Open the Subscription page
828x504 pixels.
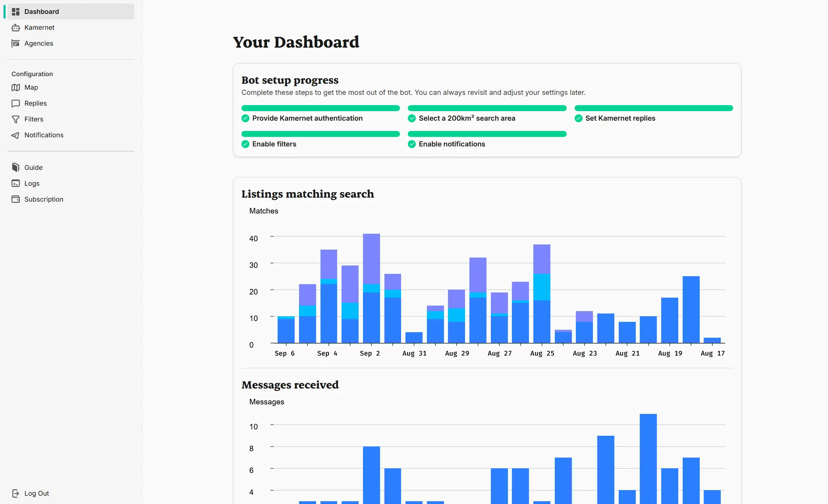click(44, 199)
